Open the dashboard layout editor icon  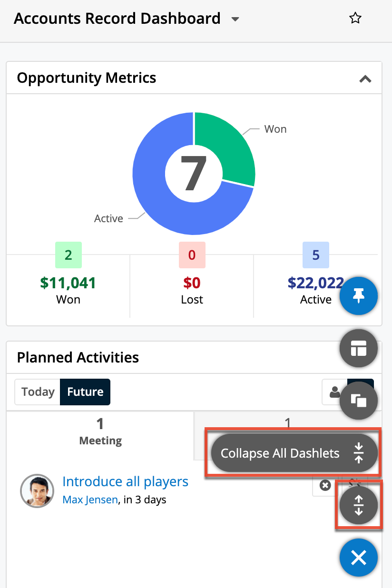(x=358, y=348)
